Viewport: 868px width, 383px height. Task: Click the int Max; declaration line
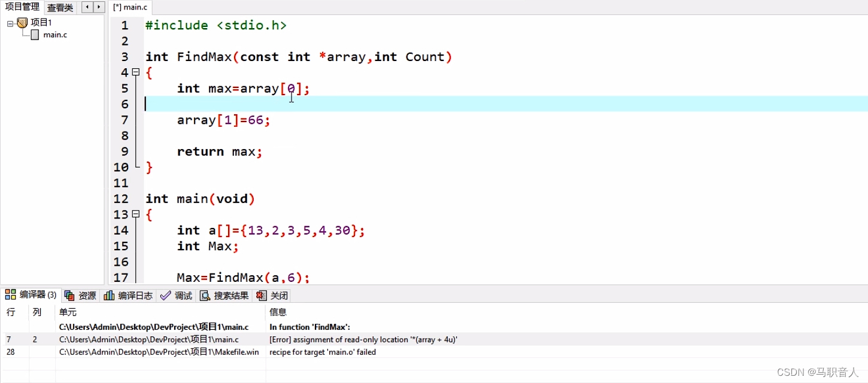tap(208, 246)
